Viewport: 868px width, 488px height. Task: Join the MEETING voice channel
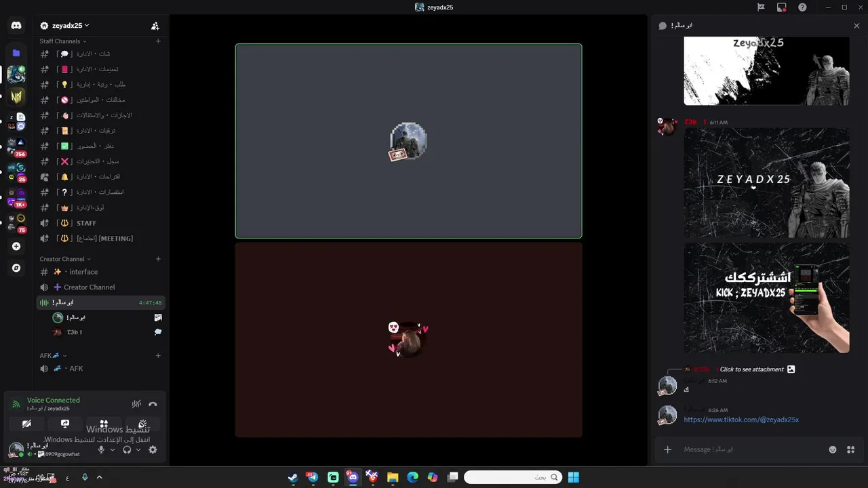coord(100,239)
